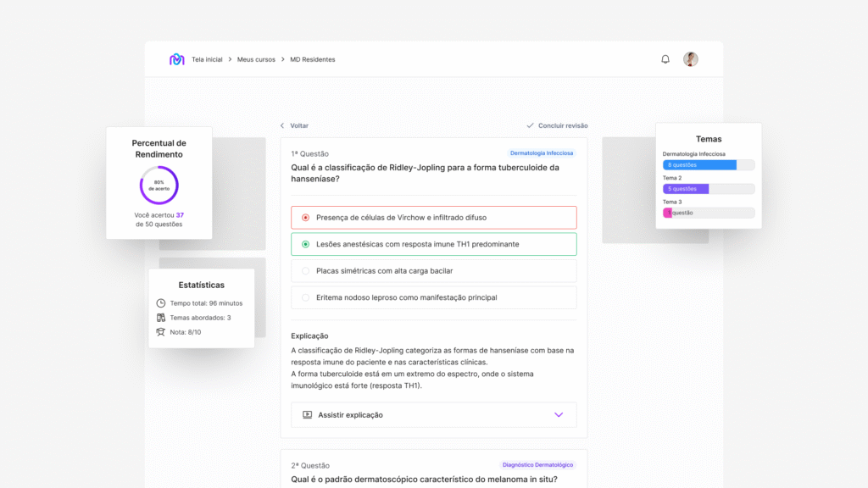Click the books icon next to Temas abordados

pyautogui.click(x=161, y=318)
